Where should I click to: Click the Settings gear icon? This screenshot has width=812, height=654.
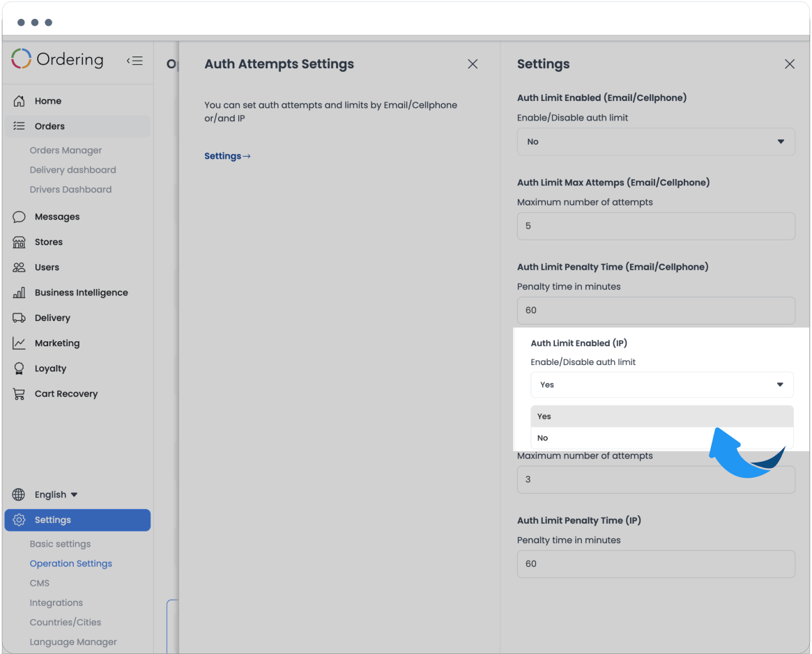click(19, 520)
